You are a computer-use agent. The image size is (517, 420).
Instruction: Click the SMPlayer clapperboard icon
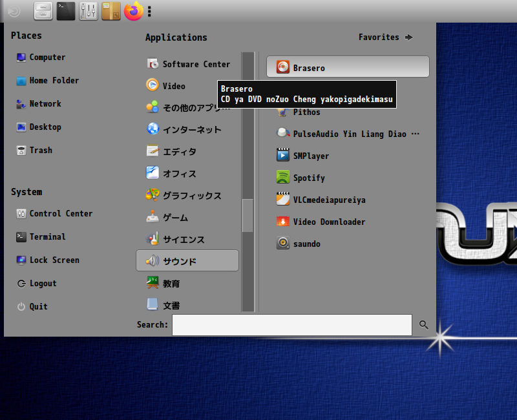(283, 154)
